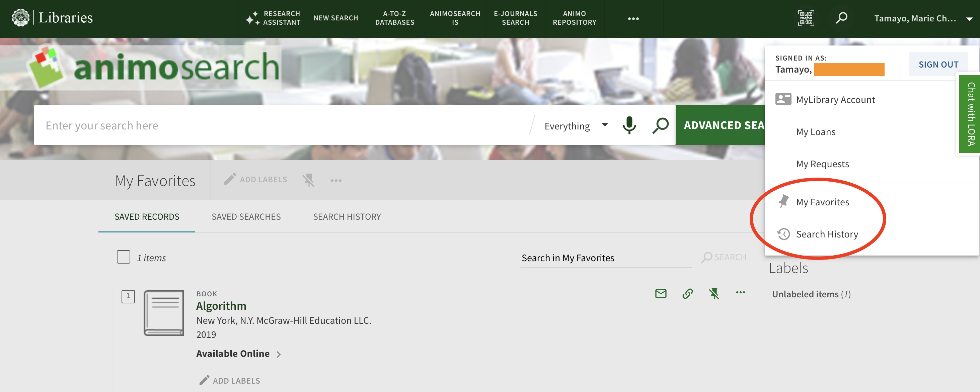
Task: Open more actions for the Algorithm record
Action: 740,292
